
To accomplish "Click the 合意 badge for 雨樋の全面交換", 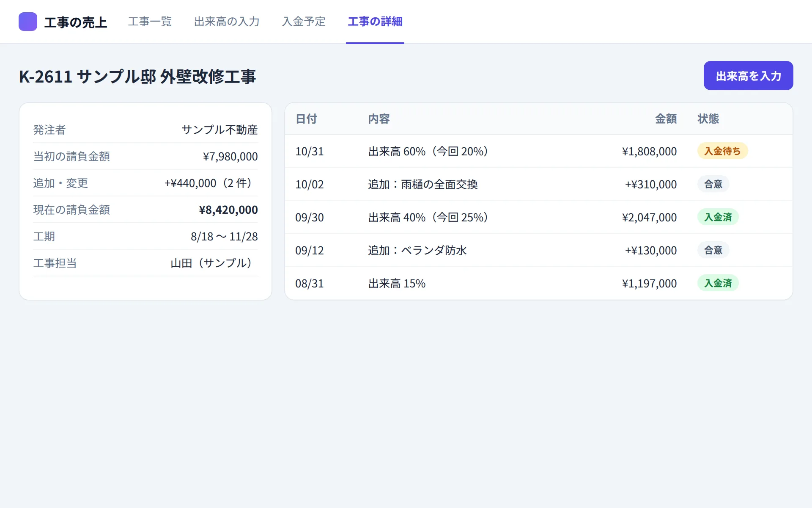I will 713,184.
